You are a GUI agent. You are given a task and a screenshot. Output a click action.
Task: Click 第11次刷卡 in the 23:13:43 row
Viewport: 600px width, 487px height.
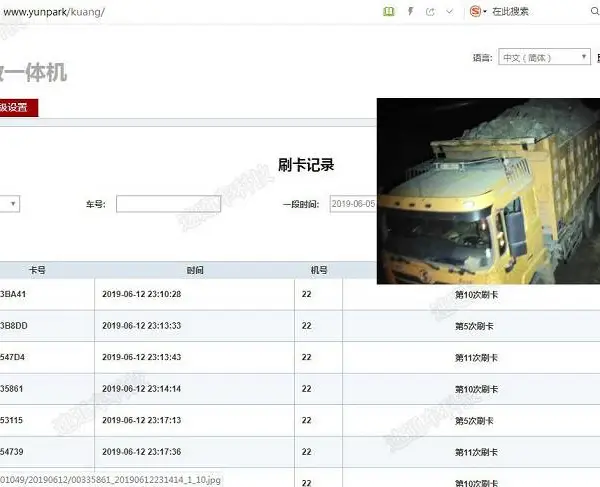point(476,358)
